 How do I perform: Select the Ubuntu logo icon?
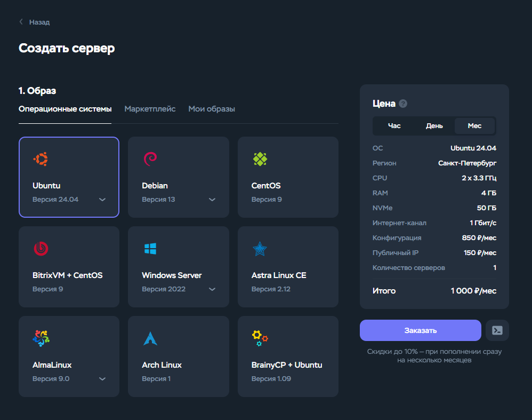[40, 159]
